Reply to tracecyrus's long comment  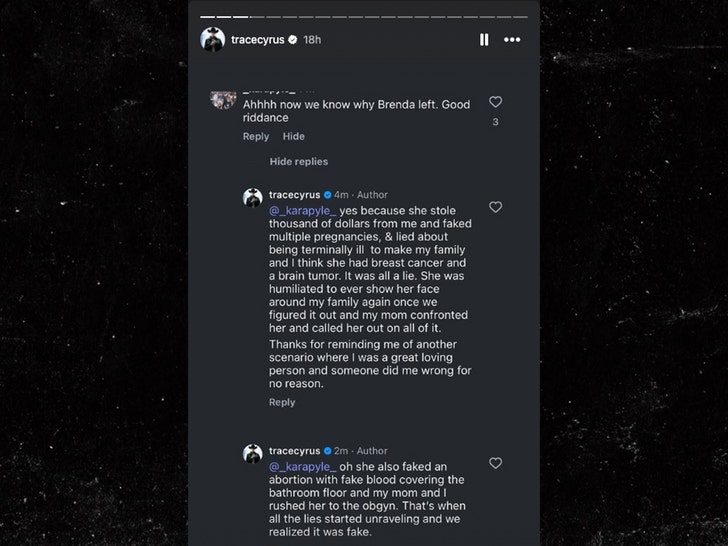[x=282, y=403]
